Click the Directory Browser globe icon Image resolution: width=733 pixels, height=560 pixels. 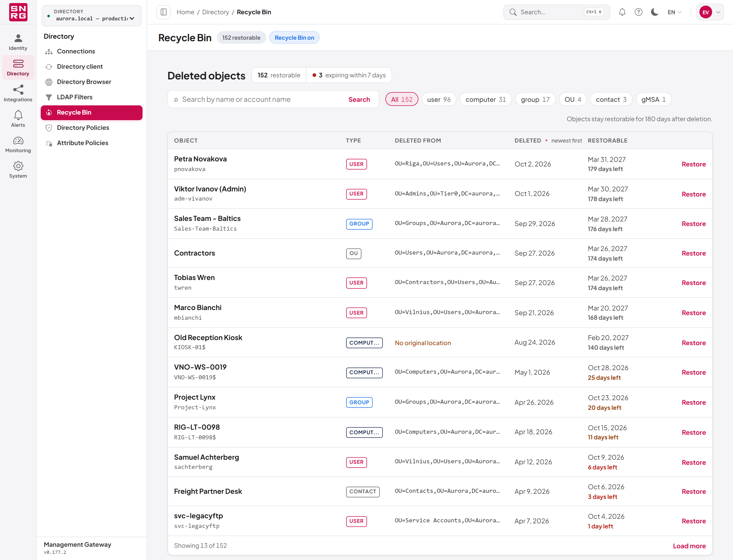coord(49,82)
